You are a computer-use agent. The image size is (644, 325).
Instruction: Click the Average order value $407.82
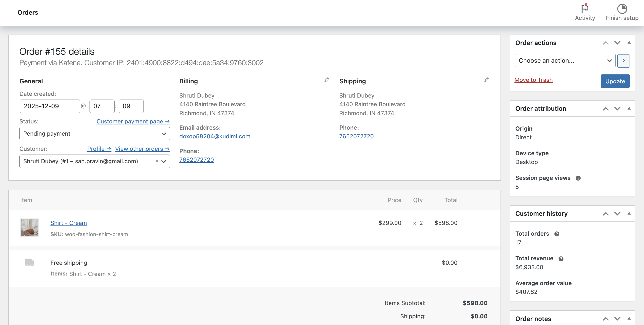pos(526,292)
